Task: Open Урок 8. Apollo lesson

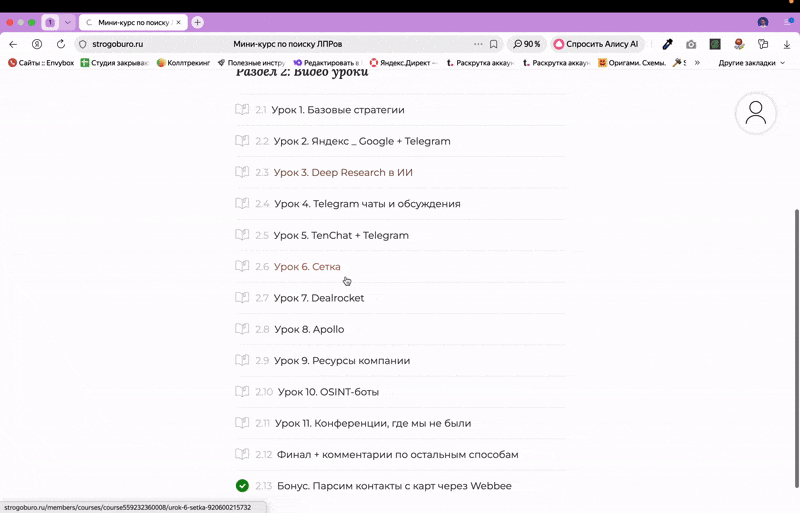Action: [x=309, y=329]
